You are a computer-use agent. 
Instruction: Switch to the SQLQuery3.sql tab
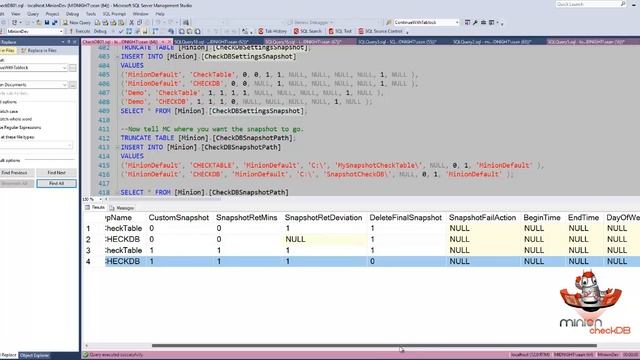(398, 42)
